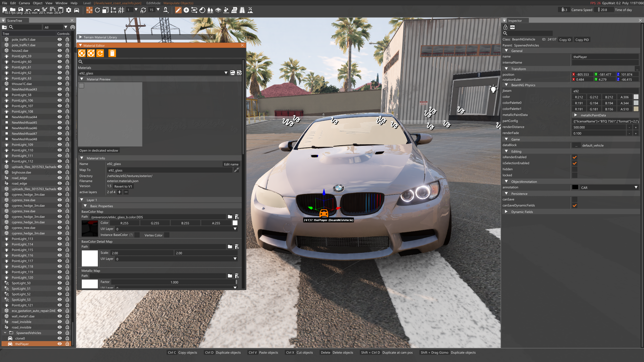Uncheck isSelectionEnabled checkbox

pyautogui.click(x=575, y=163)
